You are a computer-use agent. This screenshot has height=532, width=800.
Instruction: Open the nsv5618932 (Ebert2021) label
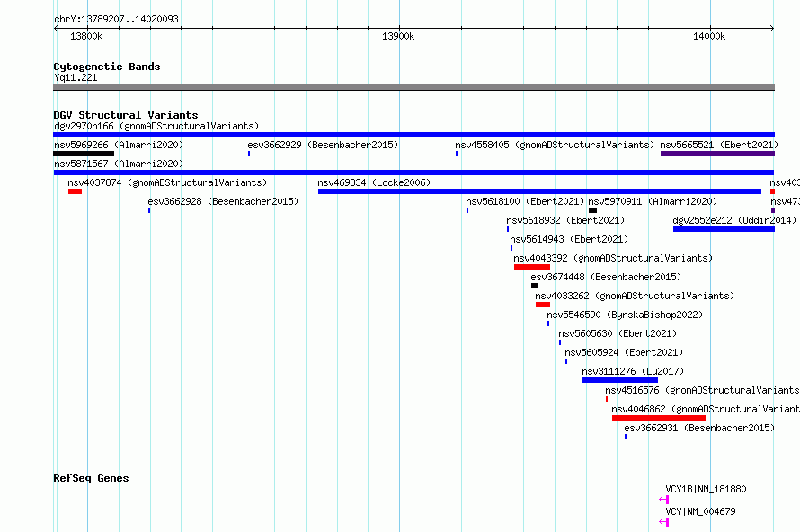coord(565,220)
